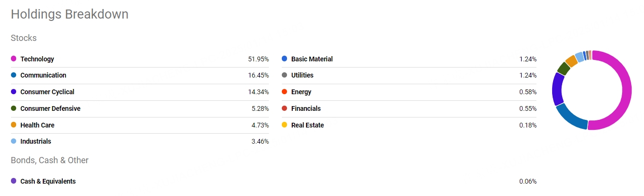Click the Communication 16.45% value

[x=258, y=75]
